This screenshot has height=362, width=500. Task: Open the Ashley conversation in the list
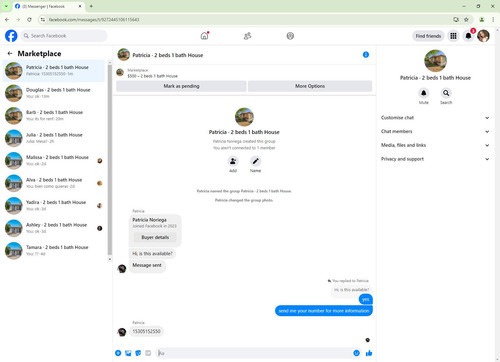pyautogui.click(x=54, y=228)
